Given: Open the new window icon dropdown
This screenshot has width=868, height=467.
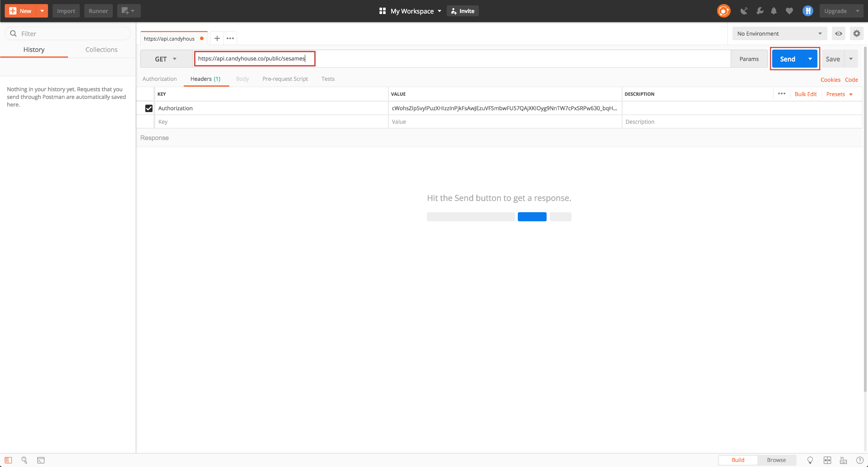Looking at the screenshot, I should 128,11.
